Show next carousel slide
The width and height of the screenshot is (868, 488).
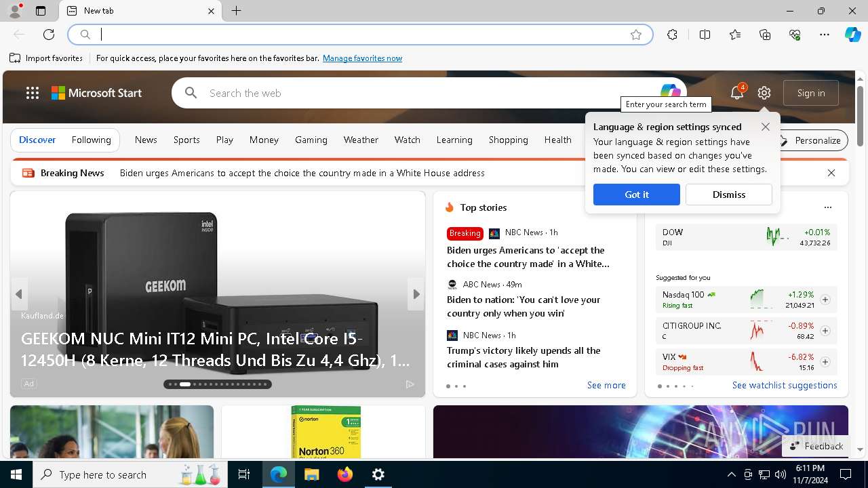[x=416, y=294]
